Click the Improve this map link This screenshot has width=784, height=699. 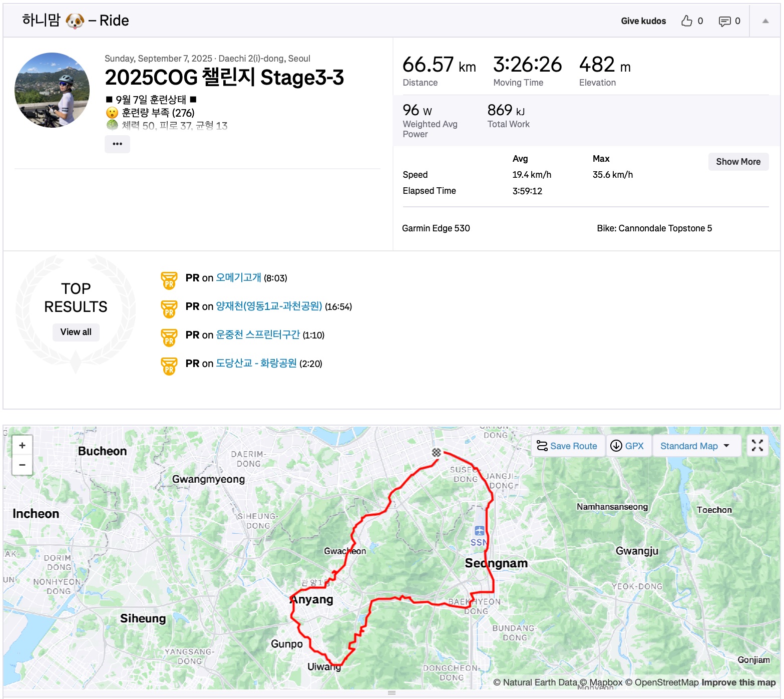738,682
